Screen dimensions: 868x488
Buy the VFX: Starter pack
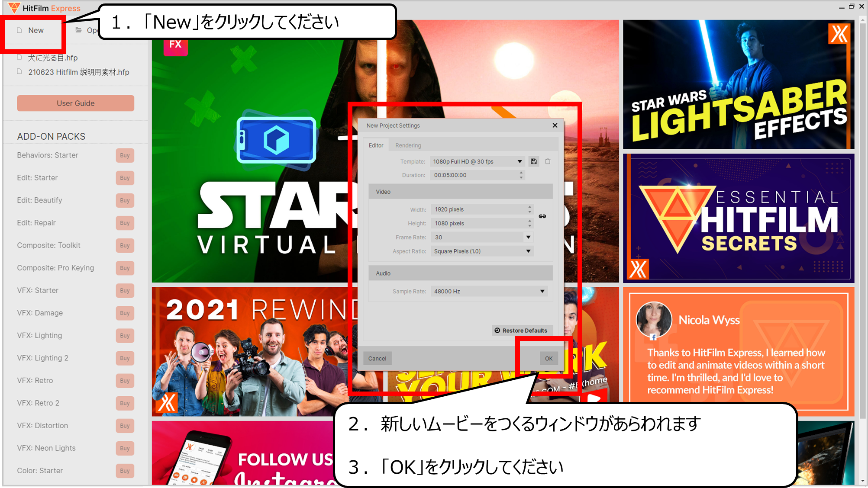(125, 290)
